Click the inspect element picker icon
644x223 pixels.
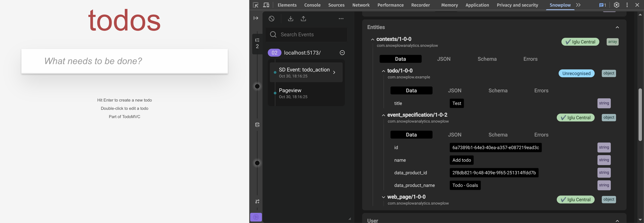pyautogui.click(x=256, y=5)
